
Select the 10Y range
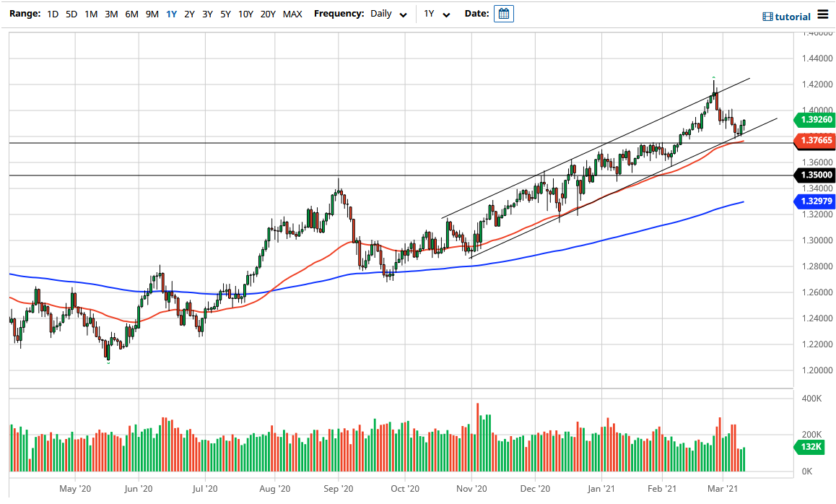pyautogui.click(x=245, y=14)
